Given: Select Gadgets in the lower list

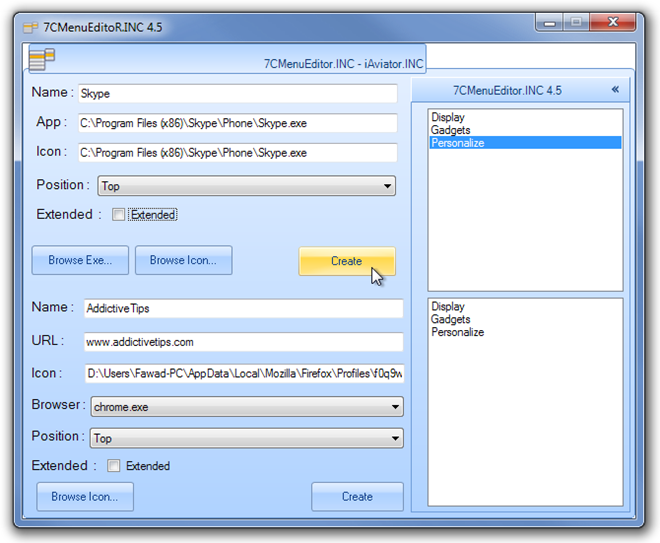Looking at the screenshot, I should (x=525, y=319).
